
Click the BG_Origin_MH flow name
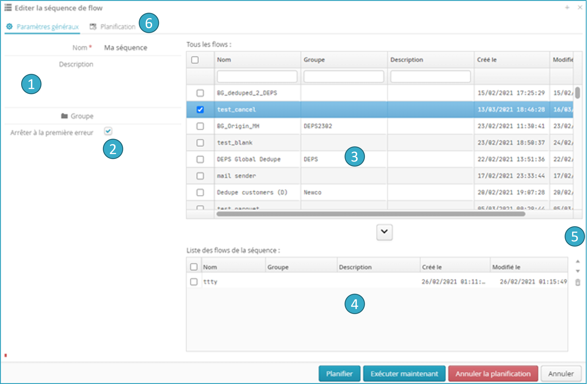[x=238, y=126]
